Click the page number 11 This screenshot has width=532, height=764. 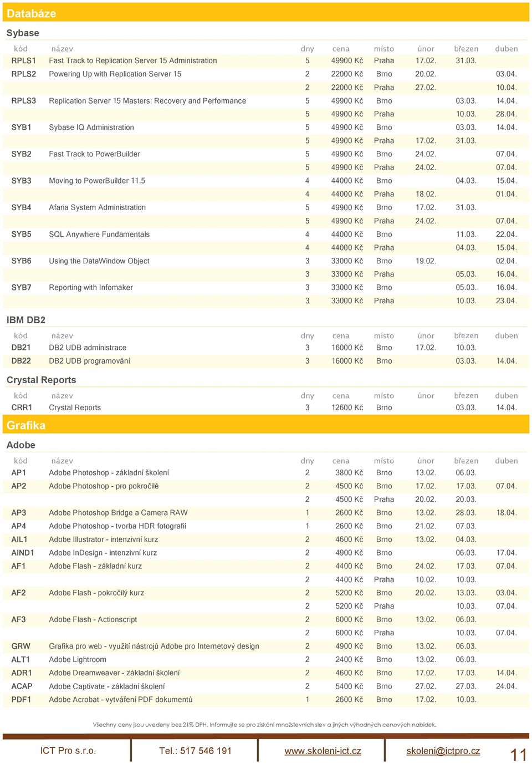point(519,755)
